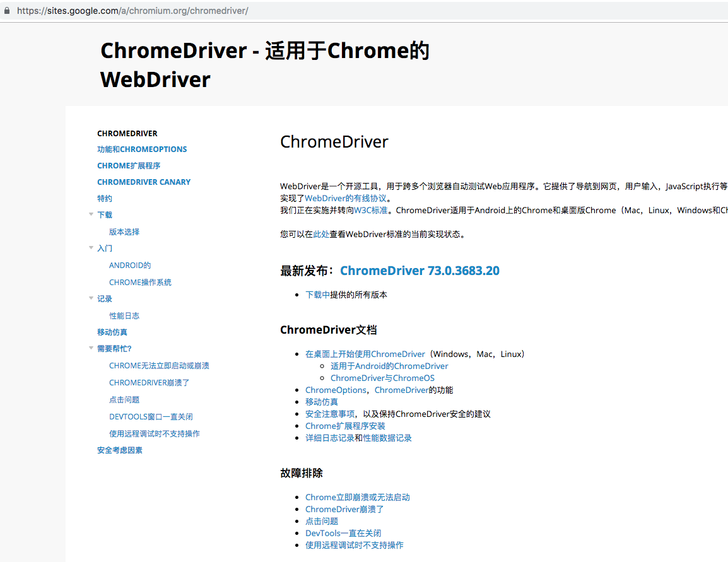Viewport: 728px width, 562px height.
Task: Collapse the 入门 sidebar section arrow
Action: click(x=91, y=248)
